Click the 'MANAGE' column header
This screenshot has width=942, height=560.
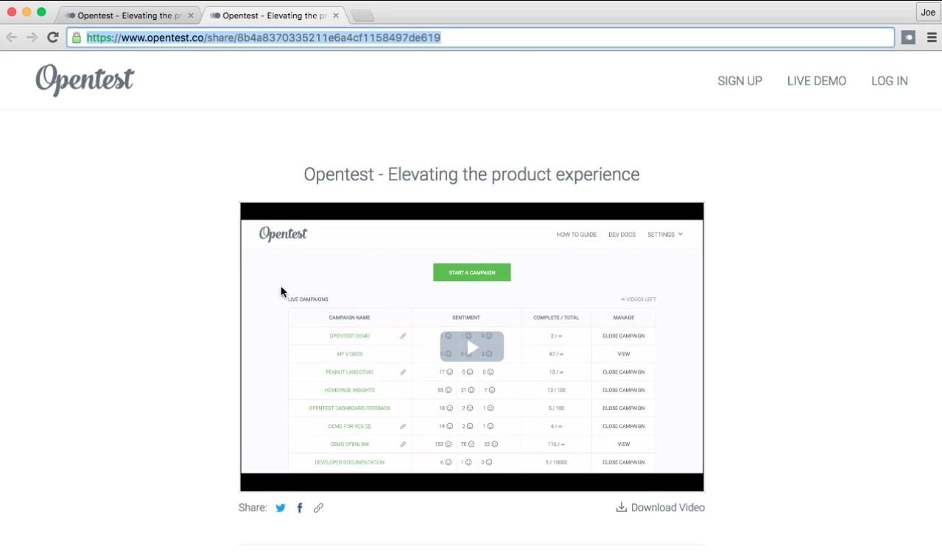pos(624,318)
